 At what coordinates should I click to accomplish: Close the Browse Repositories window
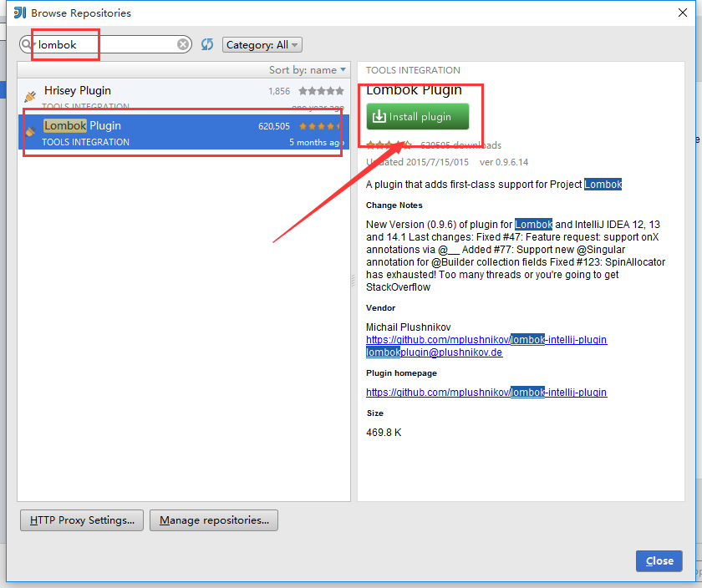pos(682,13)
